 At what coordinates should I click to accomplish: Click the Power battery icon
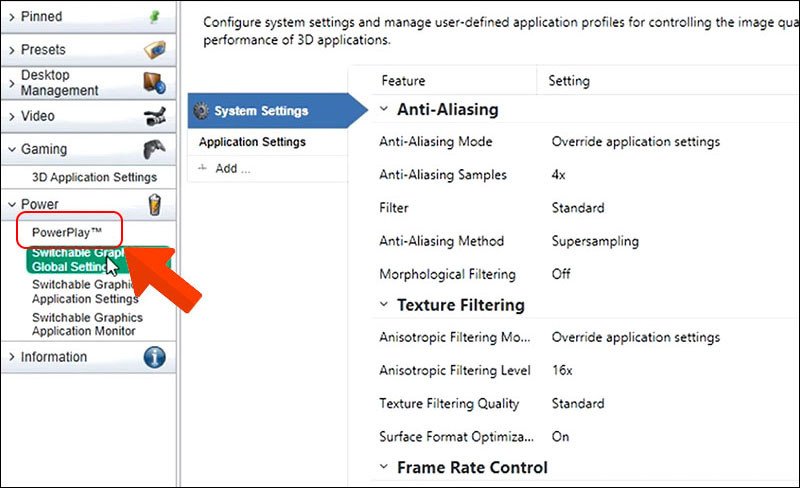(155, 205)
